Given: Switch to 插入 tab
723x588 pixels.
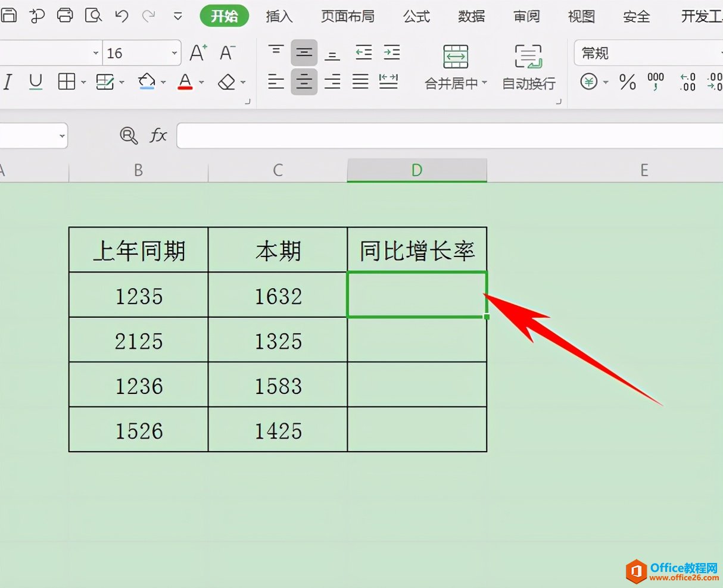Looking at the screenshot, I should (x=279, y=16).
